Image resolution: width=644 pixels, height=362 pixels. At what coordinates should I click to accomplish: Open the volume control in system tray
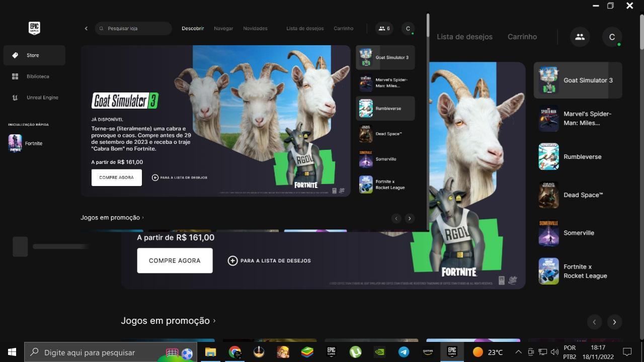555,352
